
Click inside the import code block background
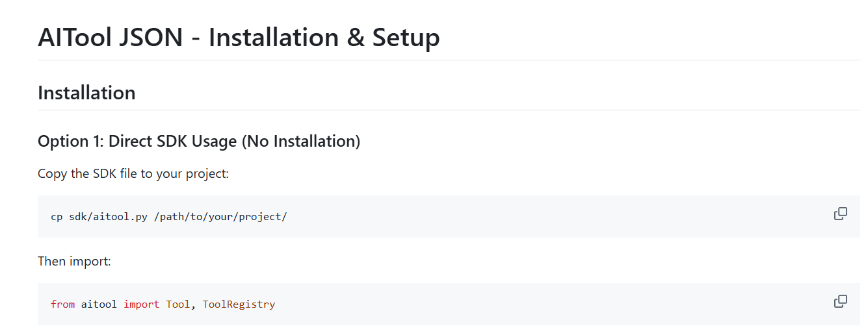[x=520, y=304]
